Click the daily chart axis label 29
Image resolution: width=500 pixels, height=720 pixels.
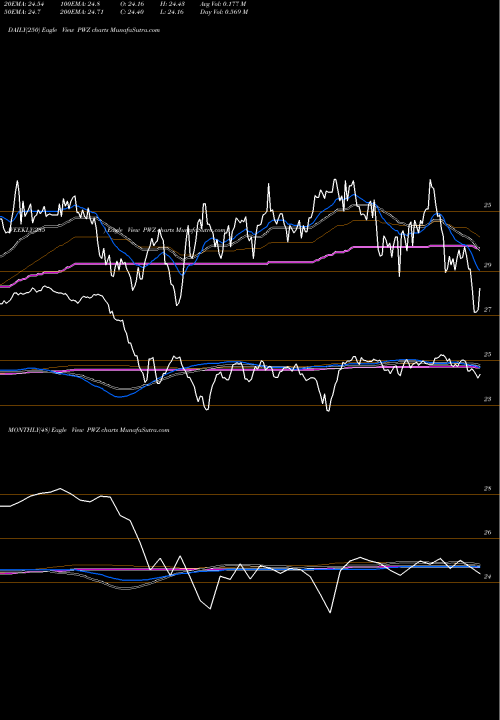tap(487, 265)
